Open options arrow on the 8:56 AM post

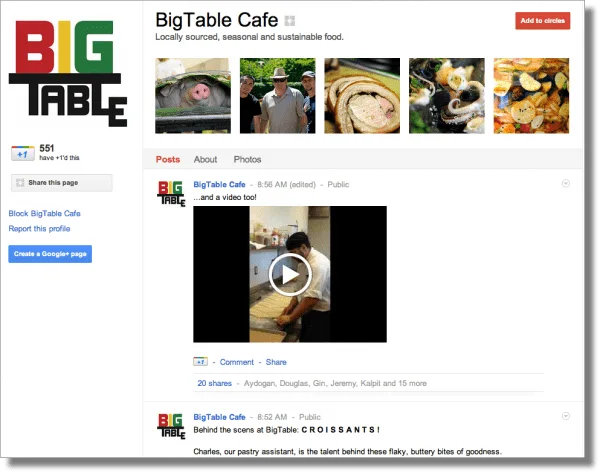click(566, 184)
